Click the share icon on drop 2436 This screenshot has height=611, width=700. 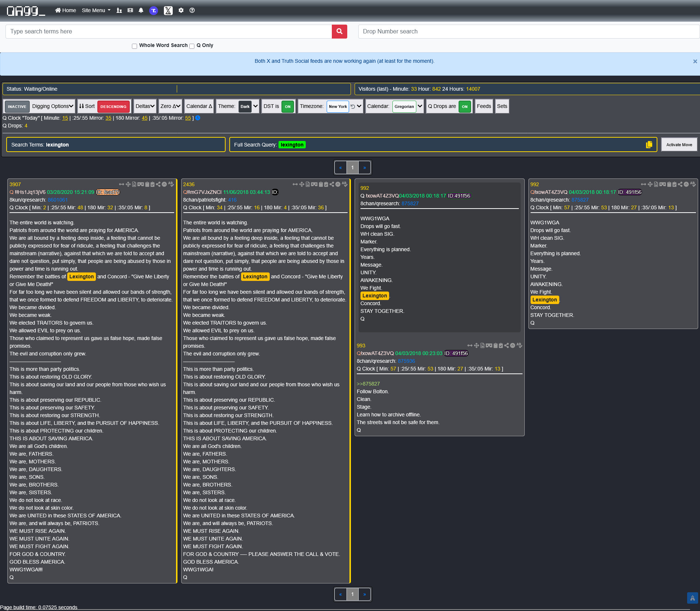point(332,184)
